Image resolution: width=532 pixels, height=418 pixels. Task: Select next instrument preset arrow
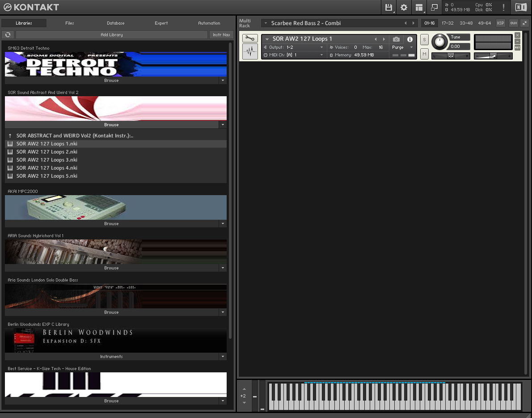click(x=384, y=39)
